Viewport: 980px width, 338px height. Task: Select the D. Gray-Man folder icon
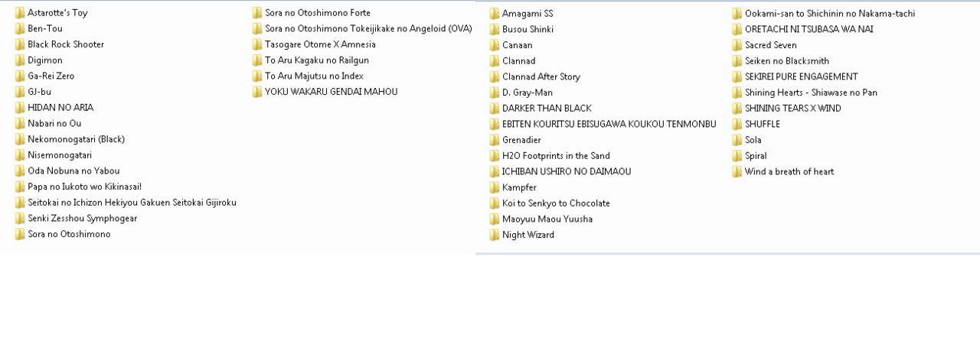tap(495, 93)
